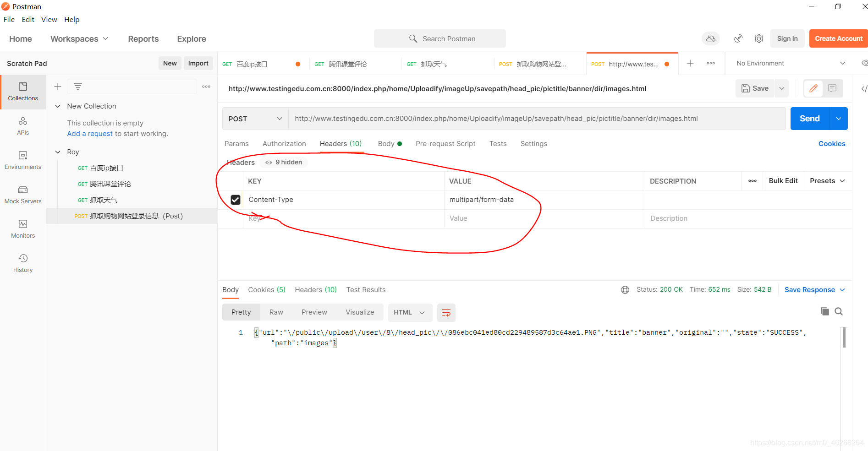
Task: Open tab options ellipsis next to plus
Action: (711, 64)
